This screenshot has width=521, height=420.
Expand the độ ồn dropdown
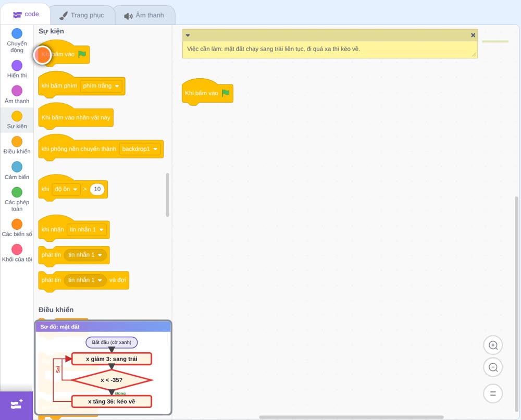[x=66, y=189]
